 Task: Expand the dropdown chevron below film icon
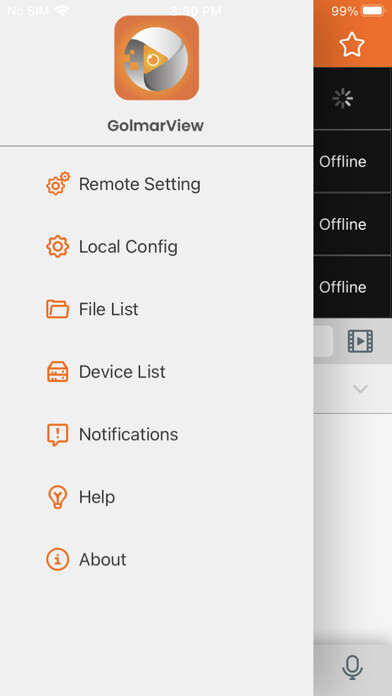[x=360, y=389]
